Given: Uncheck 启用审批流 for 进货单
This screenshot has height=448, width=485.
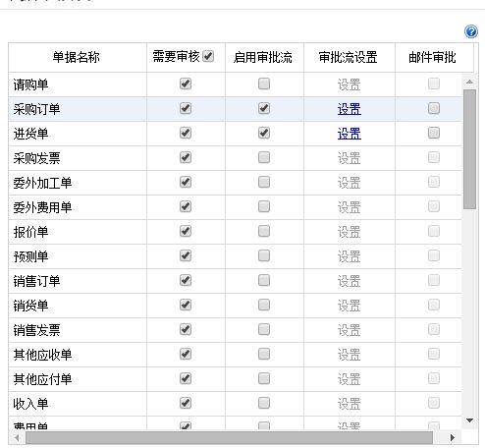Looking at the screenshot, I should [x=264, y=133].
